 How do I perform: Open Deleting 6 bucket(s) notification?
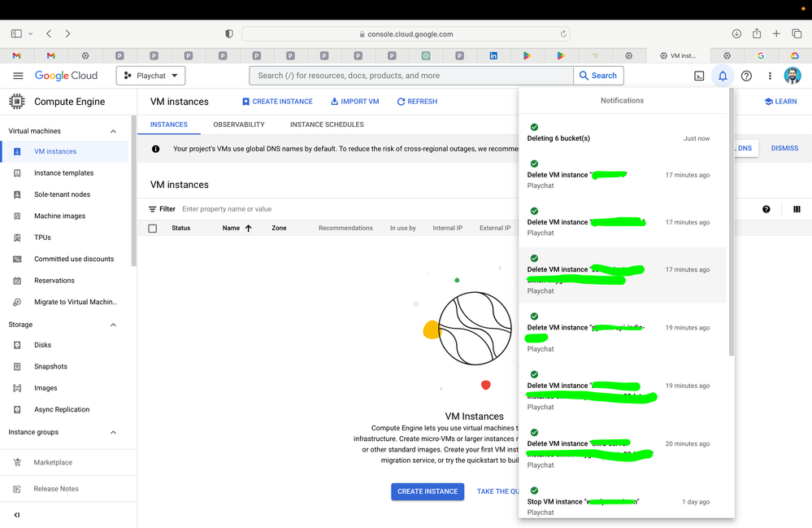click(622, 133)
